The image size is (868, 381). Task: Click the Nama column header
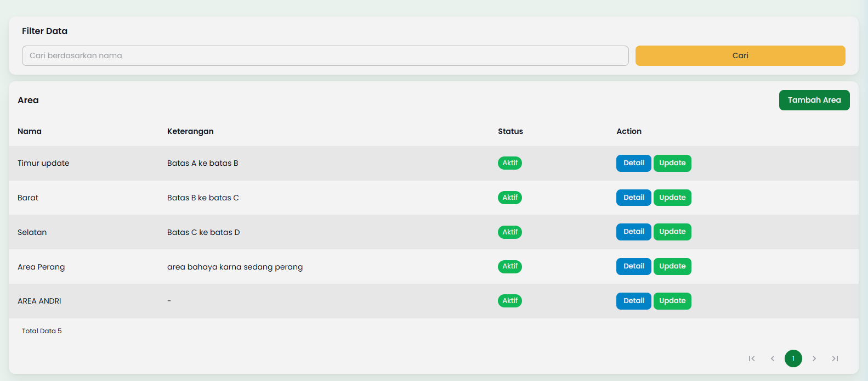coord(30,131)
